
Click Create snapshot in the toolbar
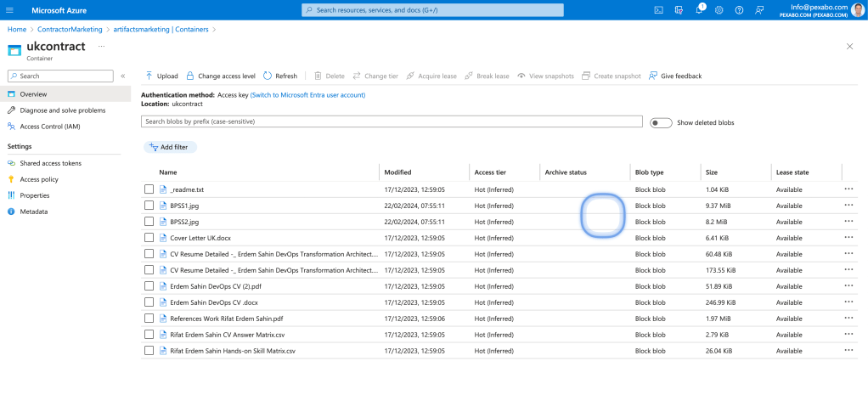pyautogui.click(x=612, y=76)
